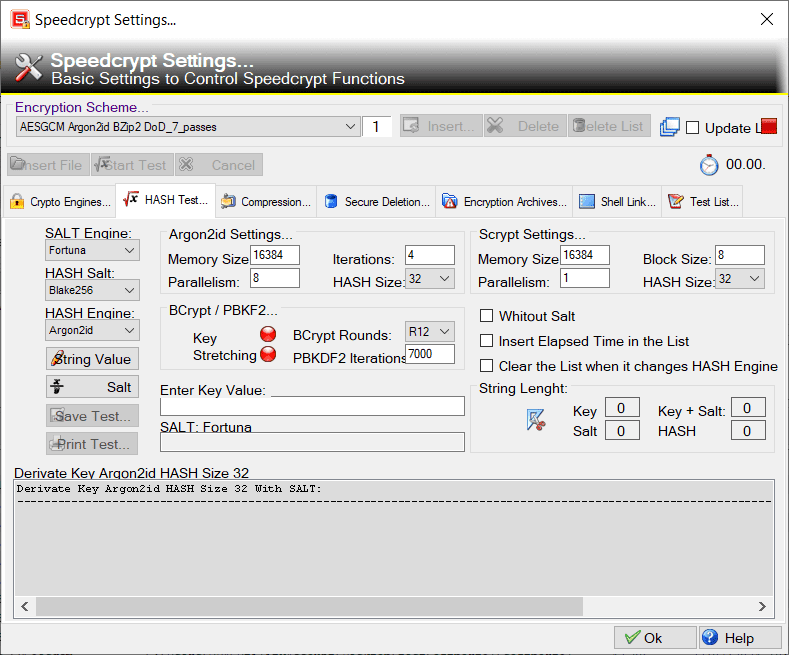Check Insert Elapsed Time in the List
This screenshot has height=655, width=789.
tap(486, 341)
